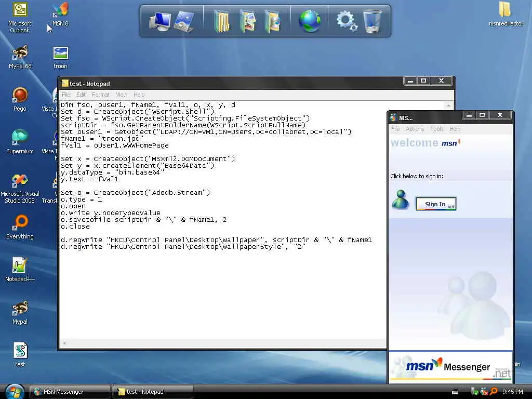This screenshot has width=532, height=399.
Task: Select the Notepad++ desktop icon
Action: click(20, 270)
